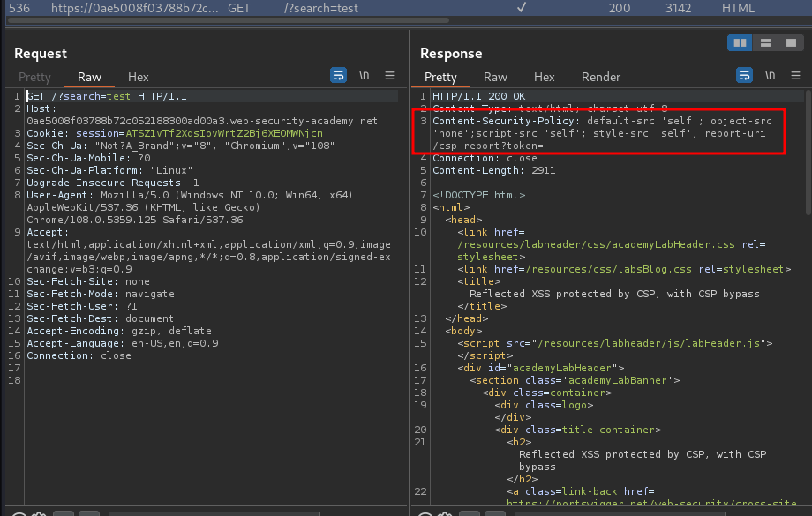Switch to combined tabbed layout view
Screen dimensions: 812x516
tap(791, 43)
